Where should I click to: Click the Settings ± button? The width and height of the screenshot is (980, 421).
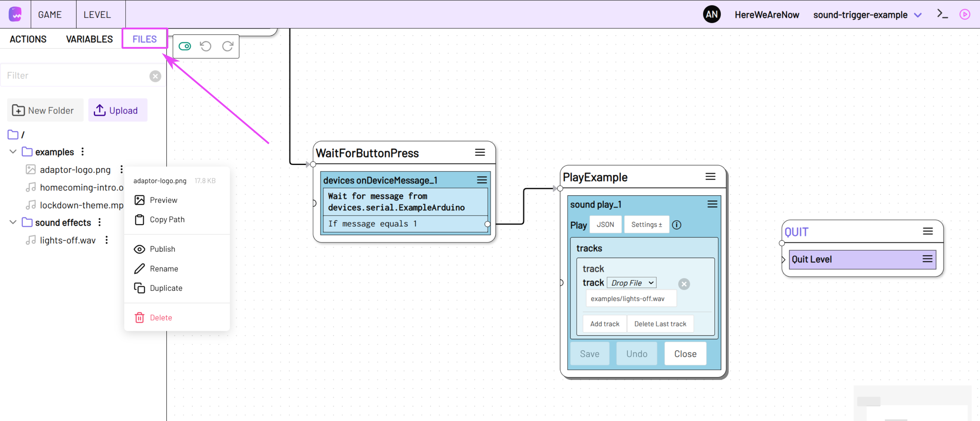point(646,224)
